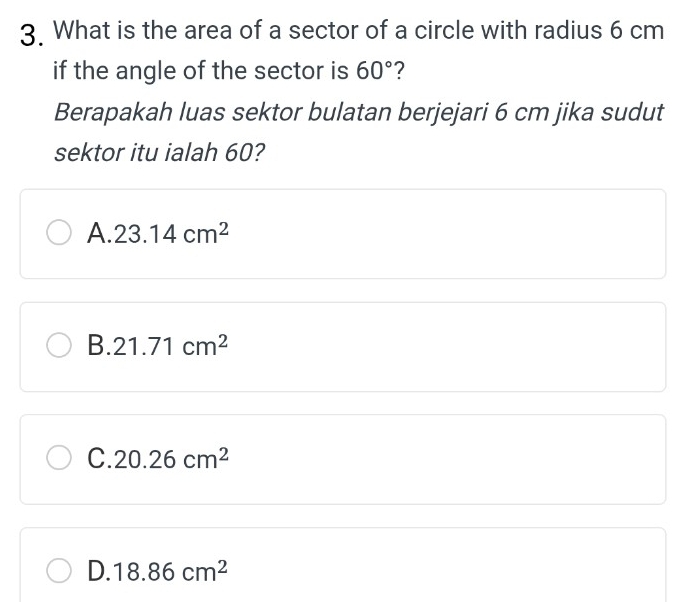Screen dimensions: 681x602
Task: Click the answer text A.23.14 cm²
Action: pyautogui.click(x=158, y=233)
